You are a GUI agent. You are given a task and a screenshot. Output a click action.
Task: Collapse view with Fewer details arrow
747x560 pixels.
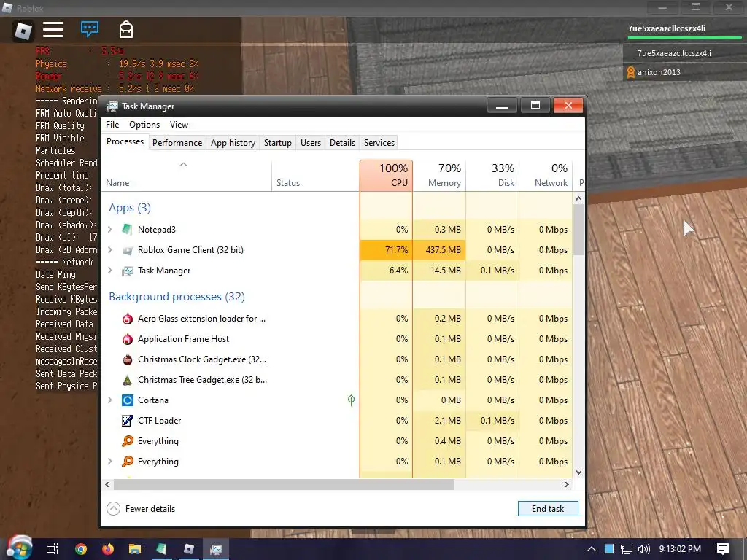click(x=113, y=508)
